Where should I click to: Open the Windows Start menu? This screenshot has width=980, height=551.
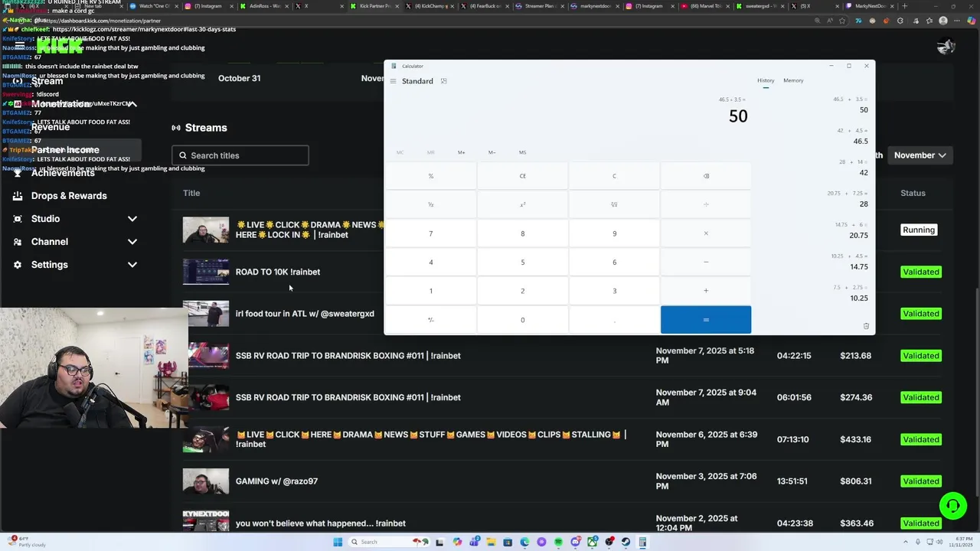338,542
